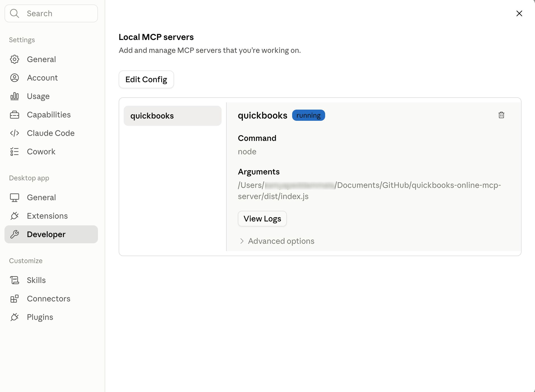Close the settings dialog with X

[519, 13]
